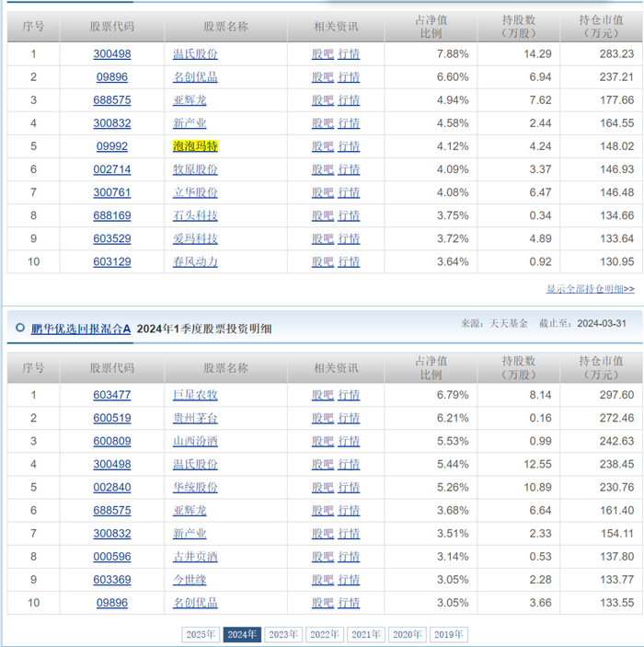Open the 古井贡酒 stock link

(195, 557)
